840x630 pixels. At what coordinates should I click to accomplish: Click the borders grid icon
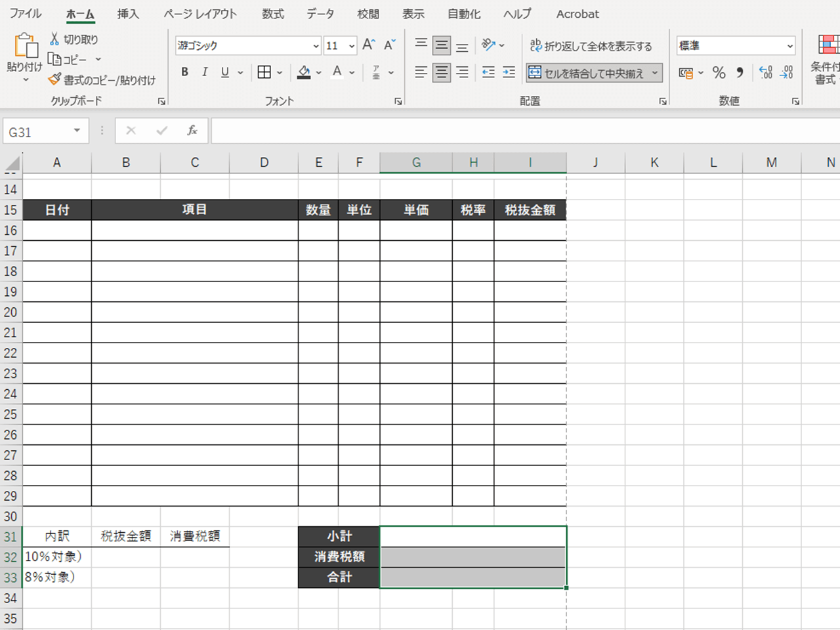click(x=264, y=72)
